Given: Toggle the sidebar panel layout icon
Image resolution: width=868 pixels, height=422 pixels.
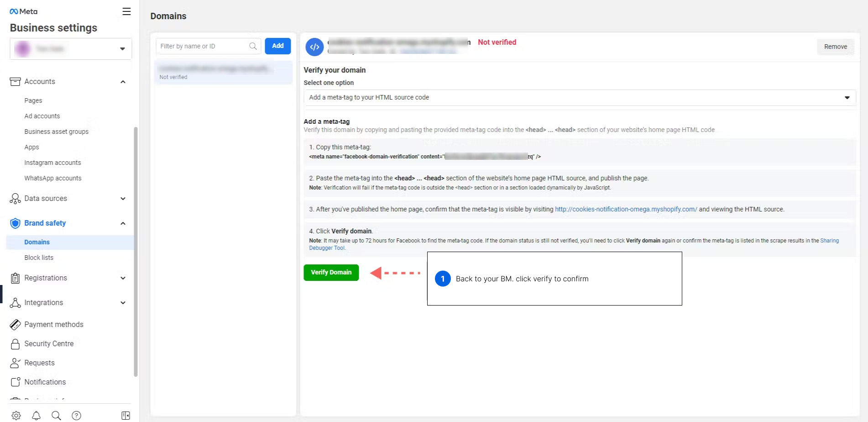Looking at the screenshot, I should point(126,416).
